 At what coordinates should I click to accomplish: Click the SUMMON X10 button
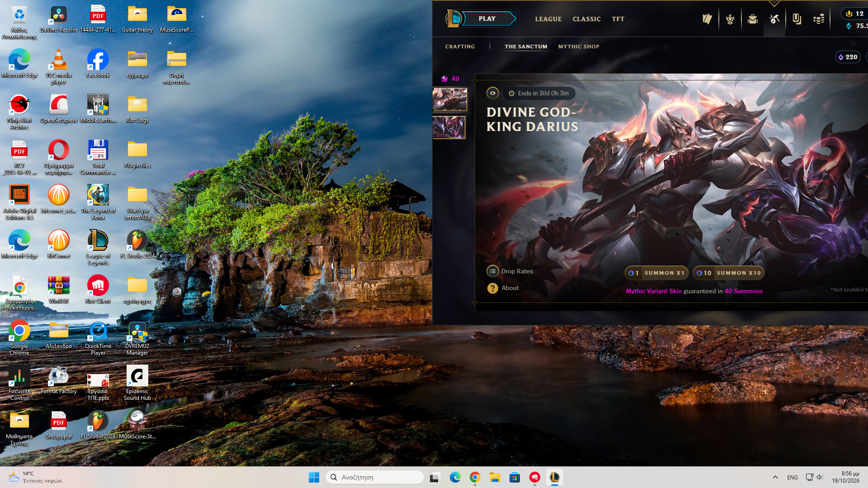point(728,273)
